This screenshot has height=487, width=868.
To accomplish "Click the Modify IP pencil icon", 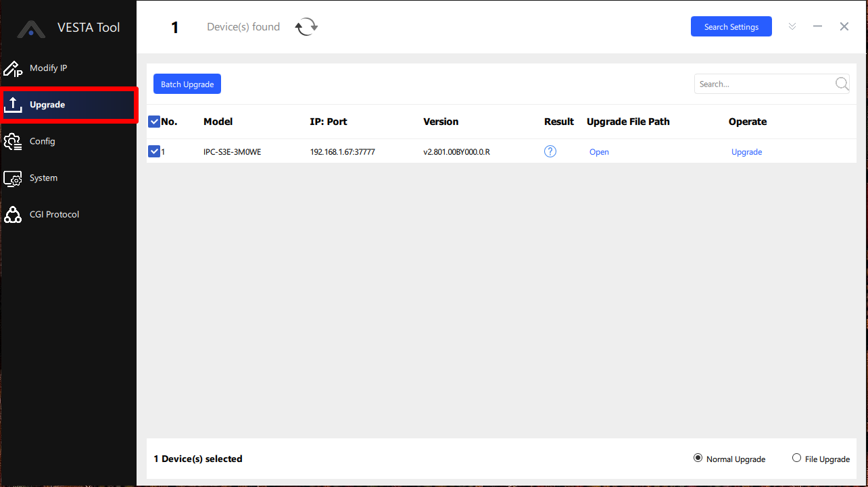I will point(13,68).
